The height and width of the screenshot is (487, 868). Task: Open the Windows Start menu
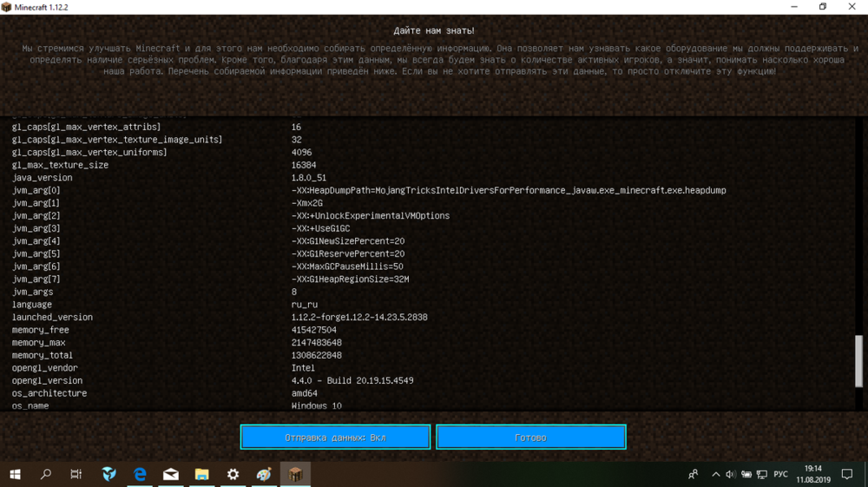16,474
